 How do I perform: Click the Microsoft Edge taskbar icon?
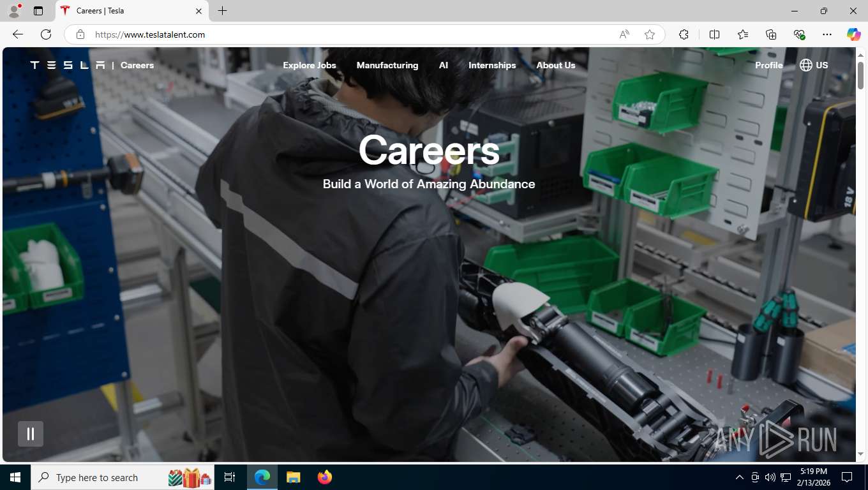262,477
